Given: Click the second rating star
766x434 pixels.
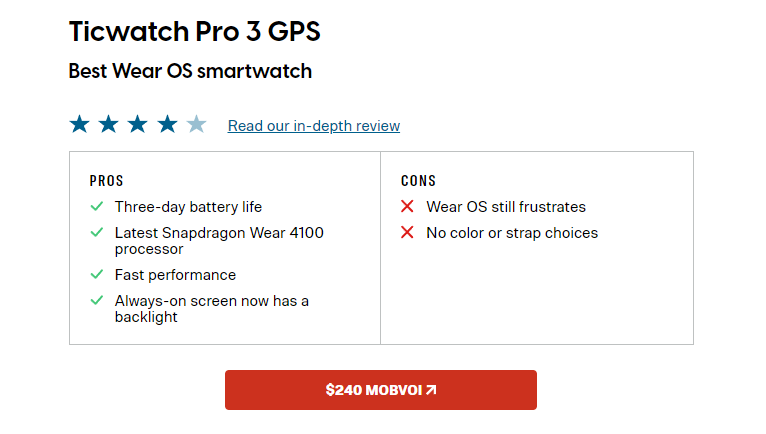Looking at the screenshot, I should (108, 125).
